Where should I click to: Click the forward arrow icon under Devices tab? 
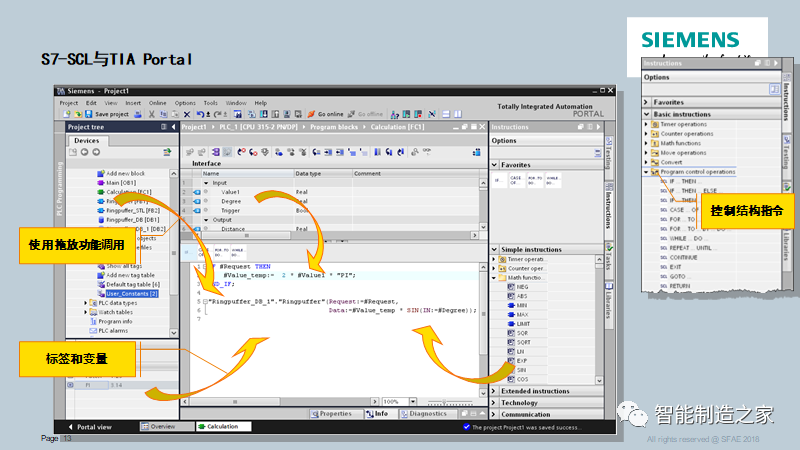coord(96,152)
